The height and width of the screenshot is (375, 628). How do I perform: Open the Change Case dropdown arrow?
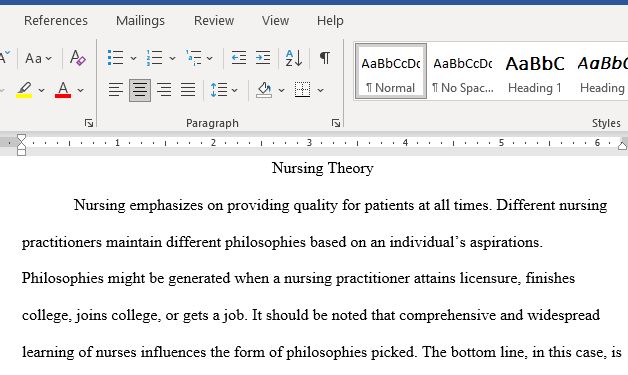[x=49, y=58]
